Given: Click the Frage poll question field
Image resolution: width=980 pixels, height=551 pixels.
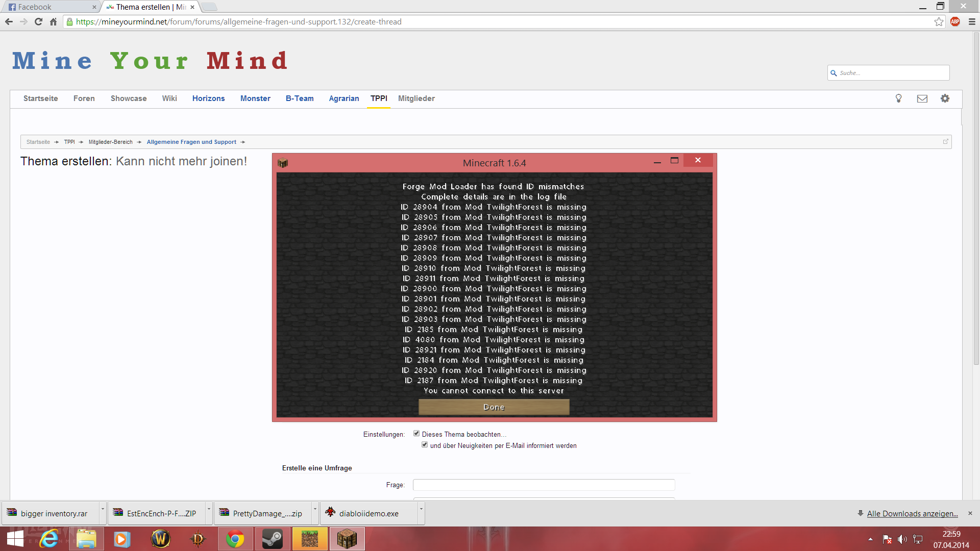Looking at the screenshot, I should coord(544,485).
